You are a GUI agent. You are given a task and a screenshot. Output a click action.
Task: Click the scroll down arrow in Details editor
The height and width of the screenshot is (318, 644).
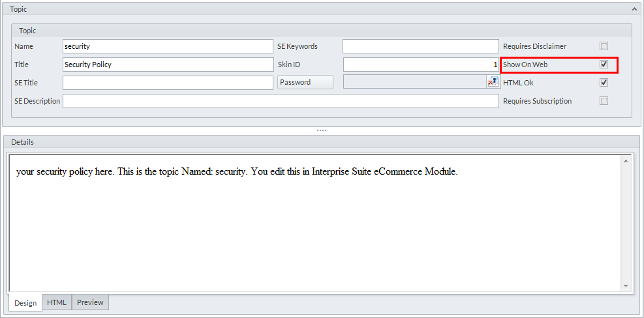click(x=626, y=286)
